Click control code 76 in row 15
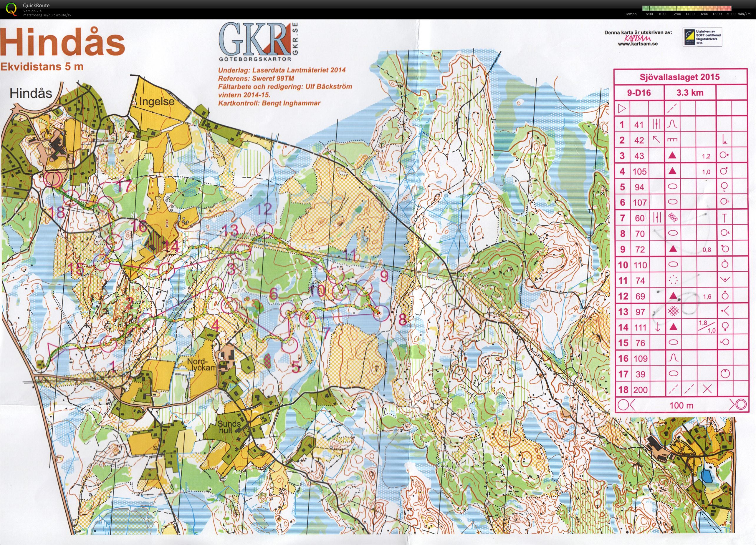756x545 pixels. (x=640, y=343)
